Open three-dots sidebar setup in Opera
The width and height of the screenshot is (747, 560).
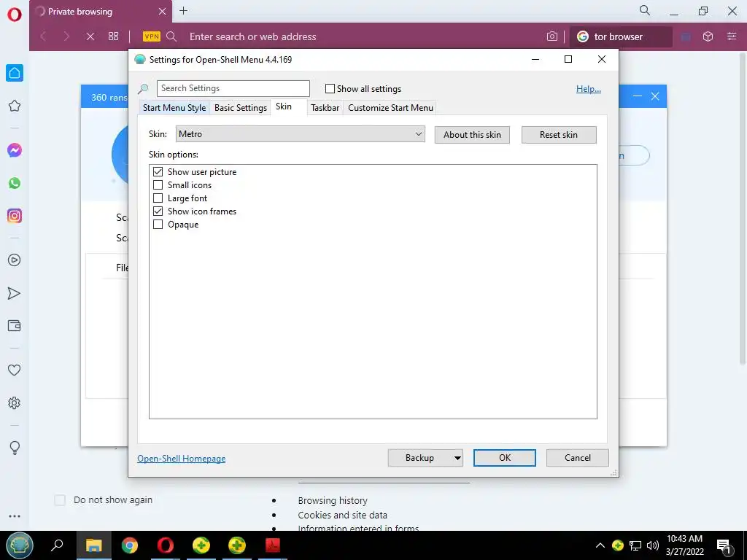15,516
